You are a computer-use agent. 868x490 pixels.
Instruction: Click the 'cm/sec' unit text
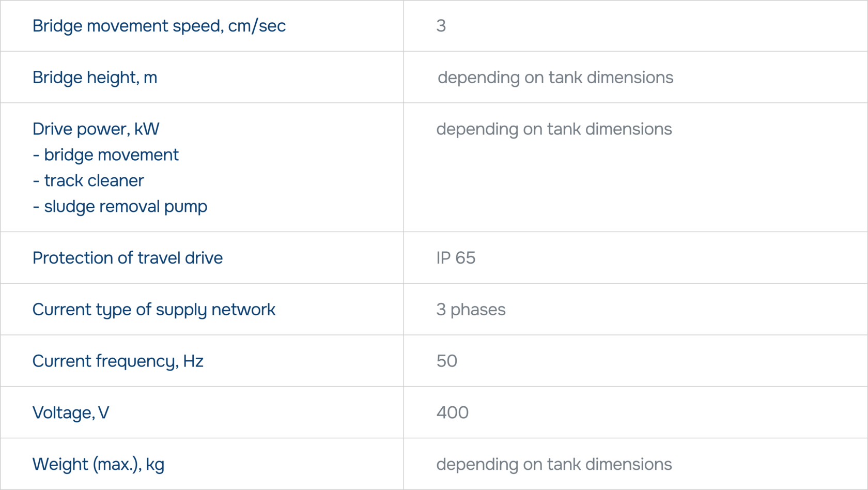pyautogui.click(x=257, y=26)
